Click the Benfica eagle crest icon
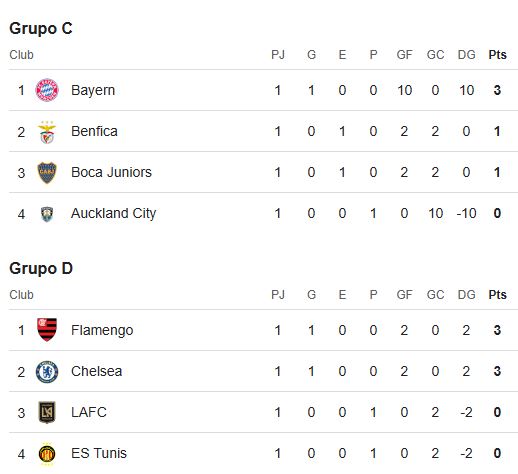This screenshot has height=474, width=518. click(x=47, y=132)
